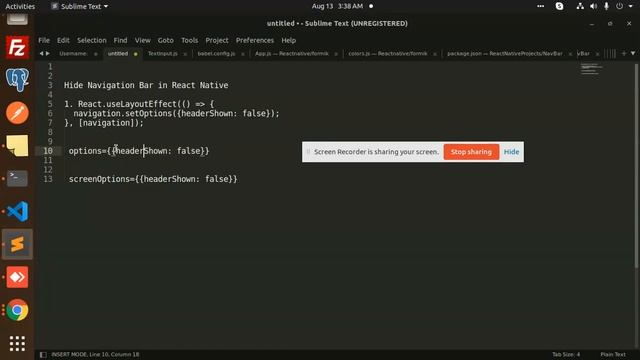Launch Google Chrome from dock
The width and height of the screenshot is (640, 360).
click(x=17, y=310)
